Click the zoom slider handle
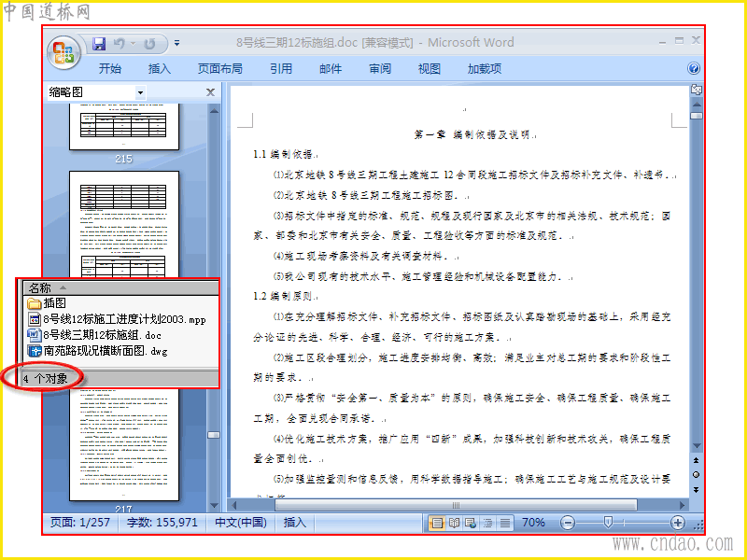 pos(608,523)
